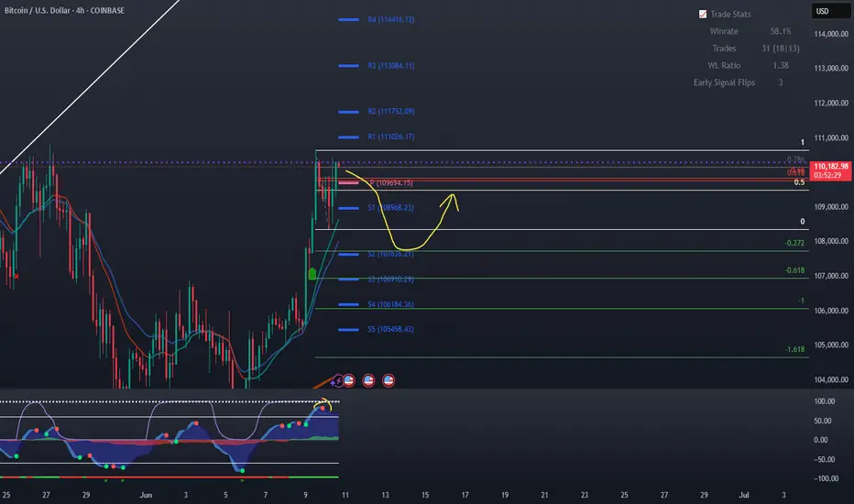The image size is (854, 504).
Task: Click the purple lightning event icon
Action: point(338,380)
